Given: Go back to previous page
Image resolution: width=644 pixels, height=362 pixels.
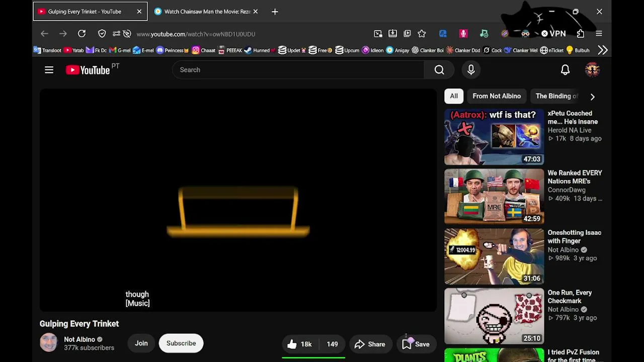Looking at the screenshot, I should [44, 34].
